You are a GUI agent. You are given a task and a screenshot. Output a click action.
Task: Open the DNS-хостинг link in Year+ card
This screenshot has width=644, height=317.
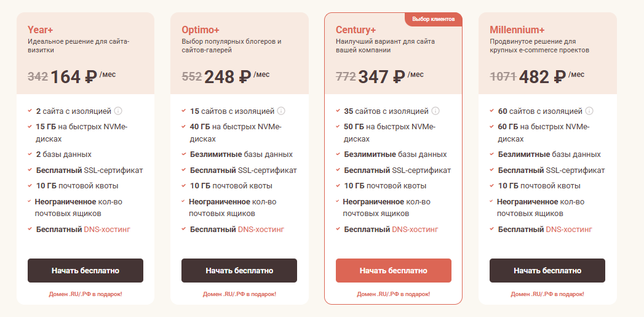(107, 230)
